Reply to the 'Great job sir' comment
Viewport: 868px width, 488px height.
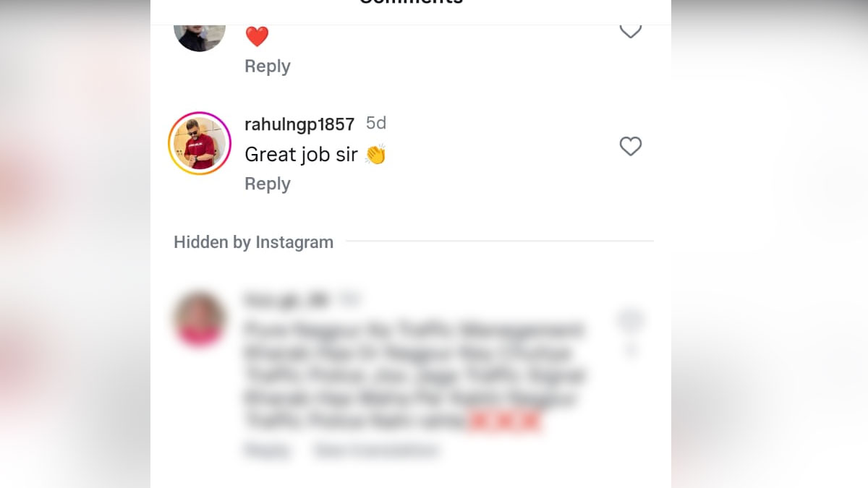click(x=268, y=184)
